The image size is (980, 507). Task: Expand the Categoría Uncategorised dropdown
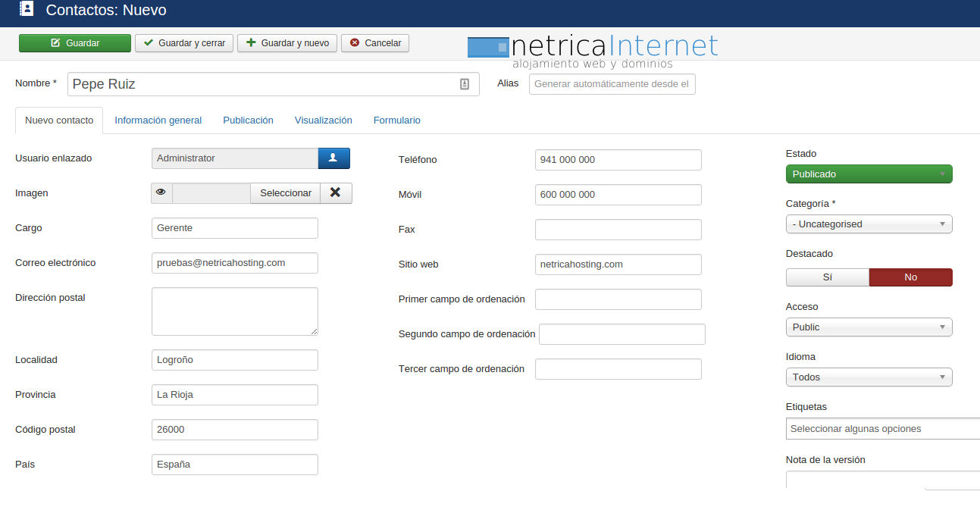[x=869, y=224]
